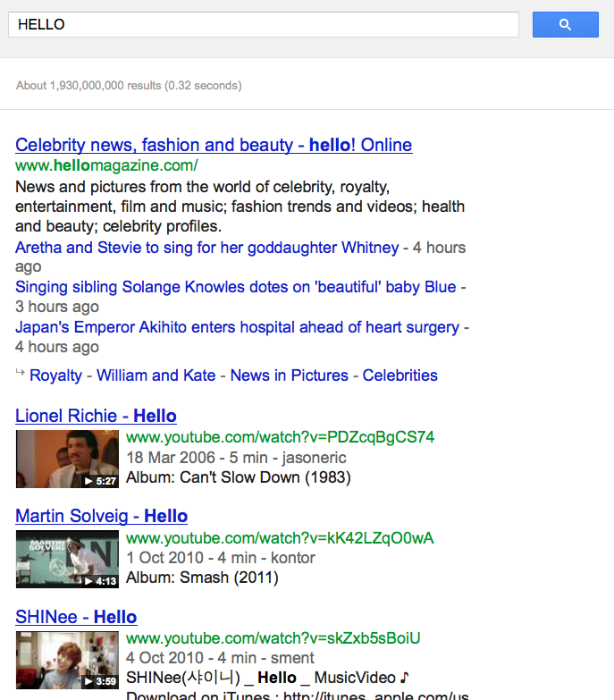This screenshot has width=614, height=700.
Task: Open www.hellomagazine.com green URL
Action: (x=106, y=165)
